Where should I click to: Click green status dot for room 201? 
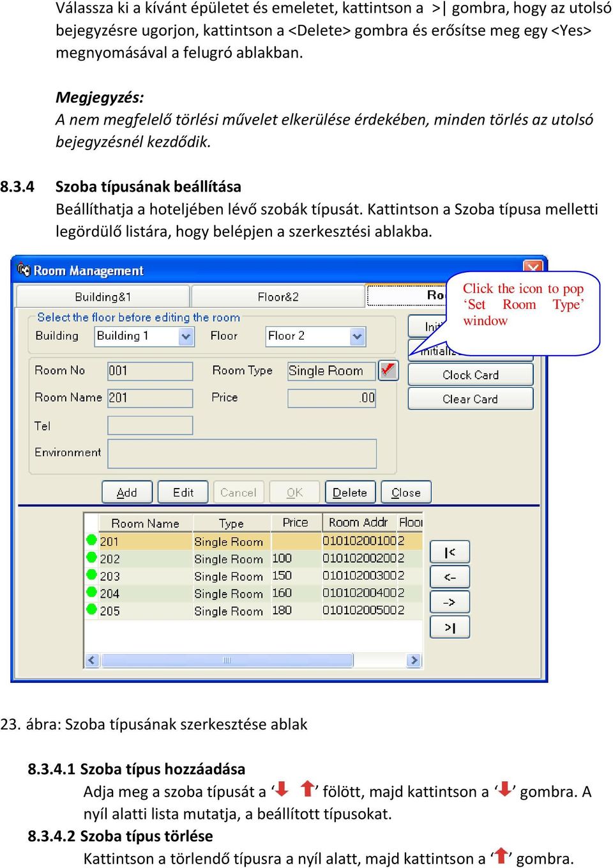click(91, 540)
